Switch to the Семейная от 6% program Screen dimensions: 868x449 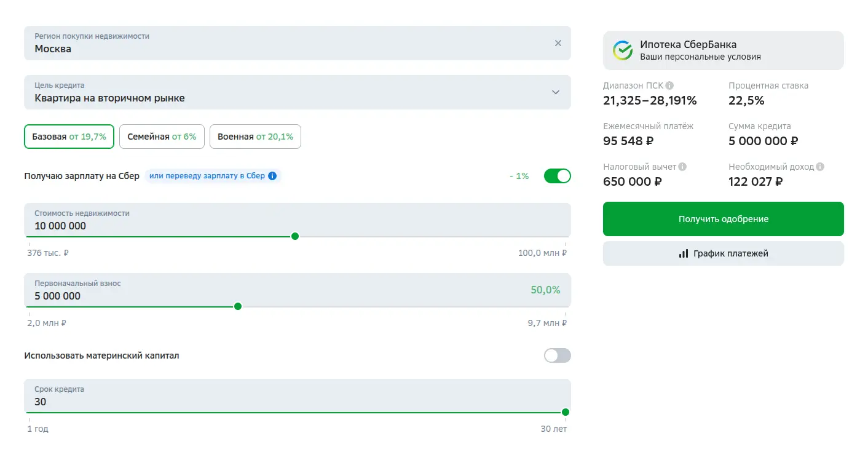click(x=162, y=137)
